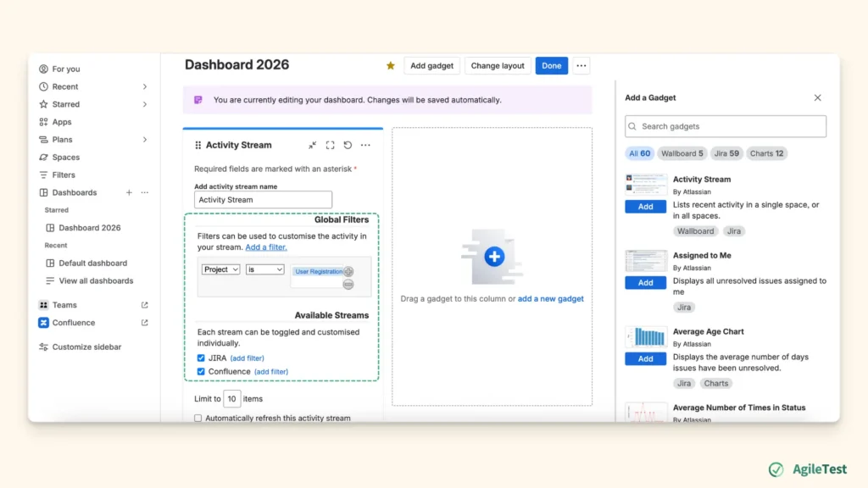Viewport: 868px width, 488px height.
Task: Click the Customize sidebar icon
Action: 43,347
